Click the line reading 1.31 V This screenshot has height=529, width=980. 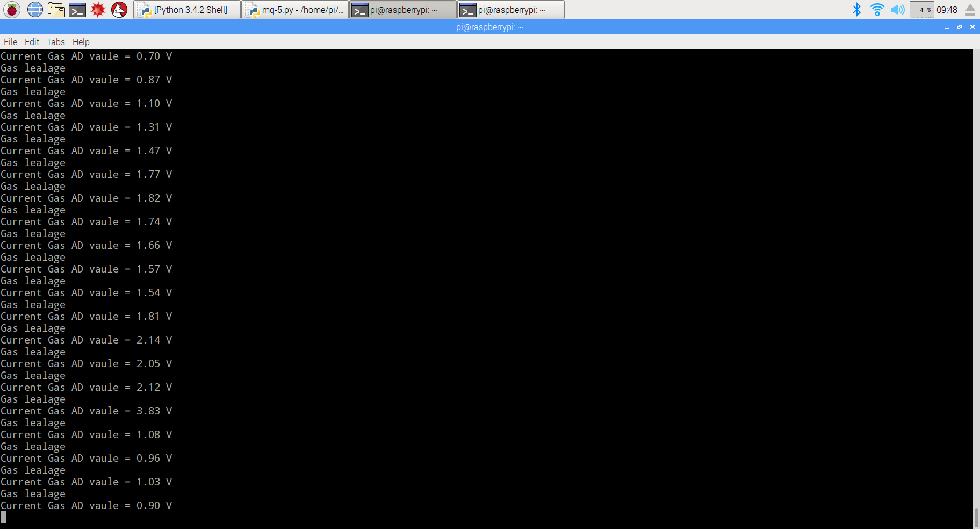point(86,127)
